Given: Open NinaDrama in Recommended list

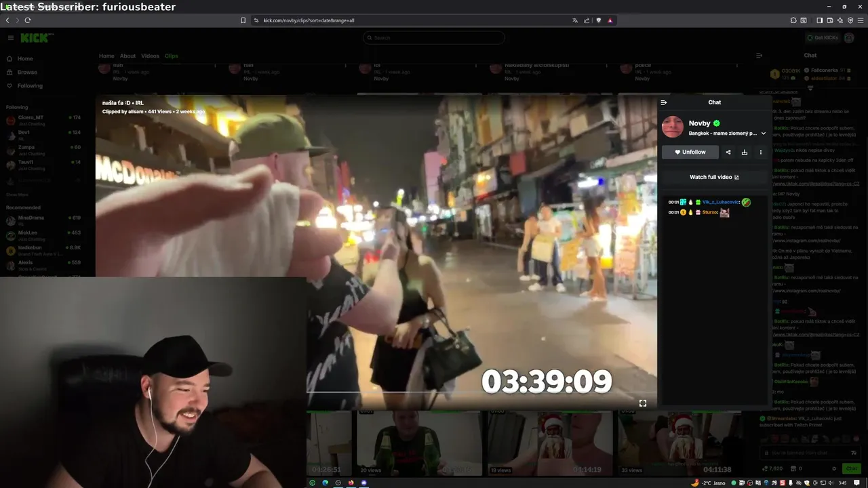Looking at the screenshot, I should click(x=44, y=220).
